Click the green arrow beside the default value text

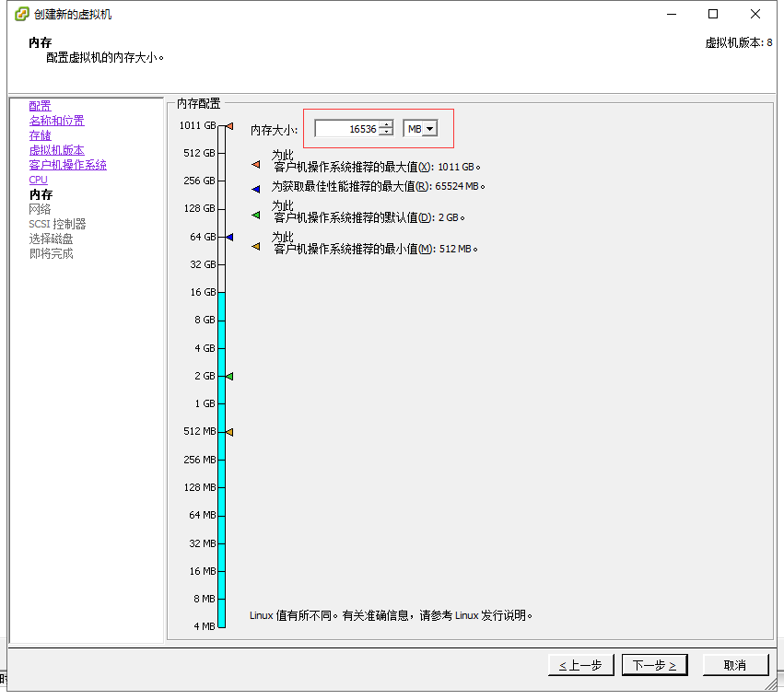click(x=254, y=216)
